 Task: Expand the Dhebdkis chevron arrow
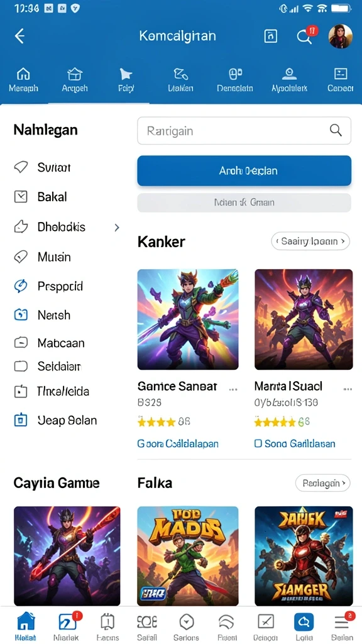pos(117,227)
